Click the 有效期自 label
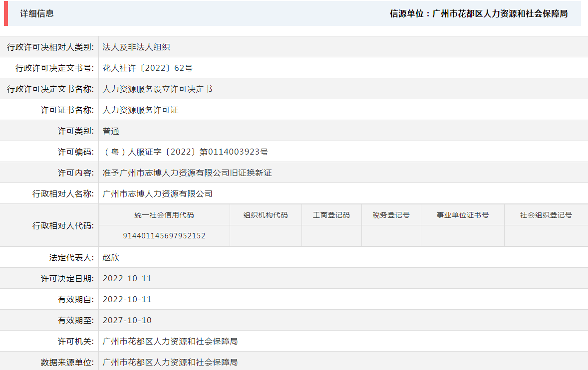Viewport: 588px width, 370px height. pos(75,300)
